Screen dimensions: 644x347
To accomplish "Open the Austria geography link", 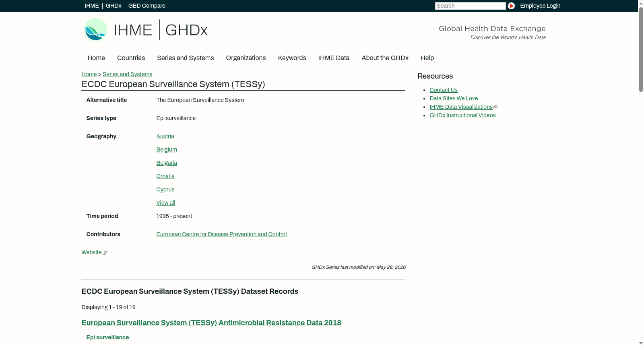I will tap(165, 136).
